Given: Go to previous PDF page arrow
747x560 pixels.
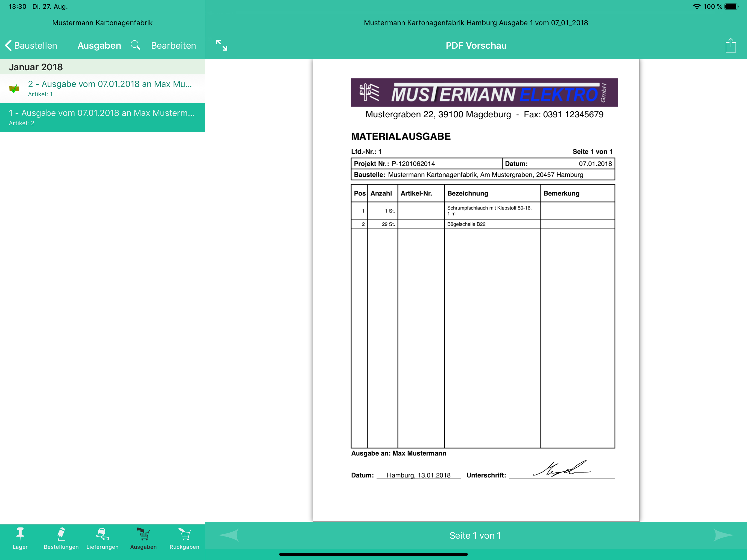Looking at the screenshot, I should (x=229, y=535).
